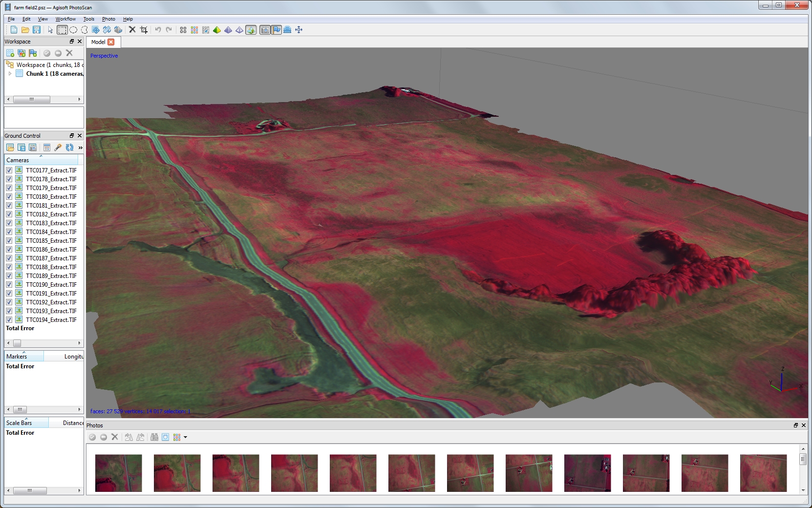This screenshot has height=508, width=812.
Task: Expand the Ground Control toolbar overflow chevron
Action: [x=80, y=148]
